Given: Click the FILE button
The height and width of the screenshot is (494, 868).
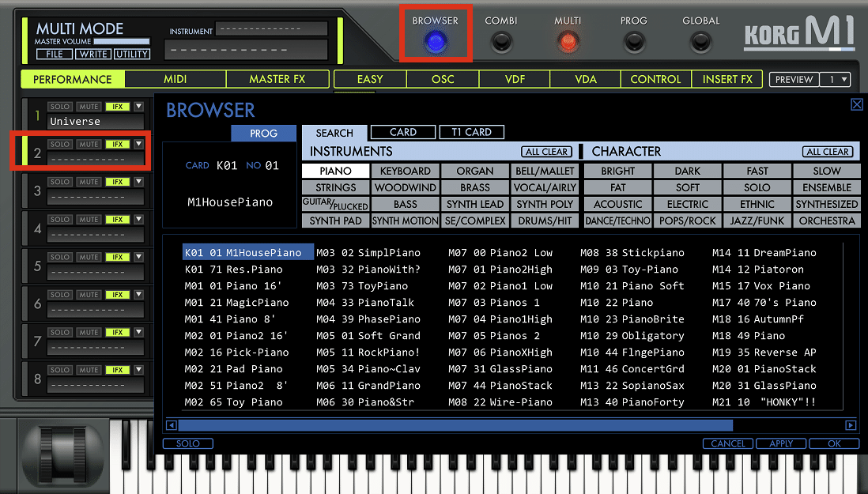Looking at the screenshot, I should pos(55,55).
